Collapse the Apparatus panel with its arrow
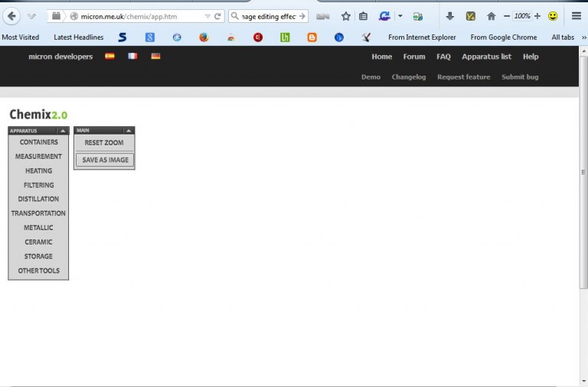 [63, 131]
